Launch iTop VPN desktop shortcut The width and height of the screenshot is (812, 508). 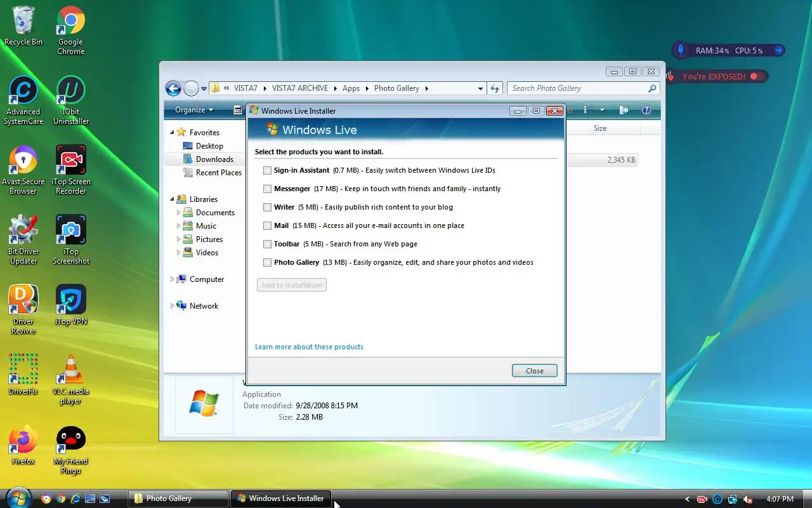(x=71, y=305)
